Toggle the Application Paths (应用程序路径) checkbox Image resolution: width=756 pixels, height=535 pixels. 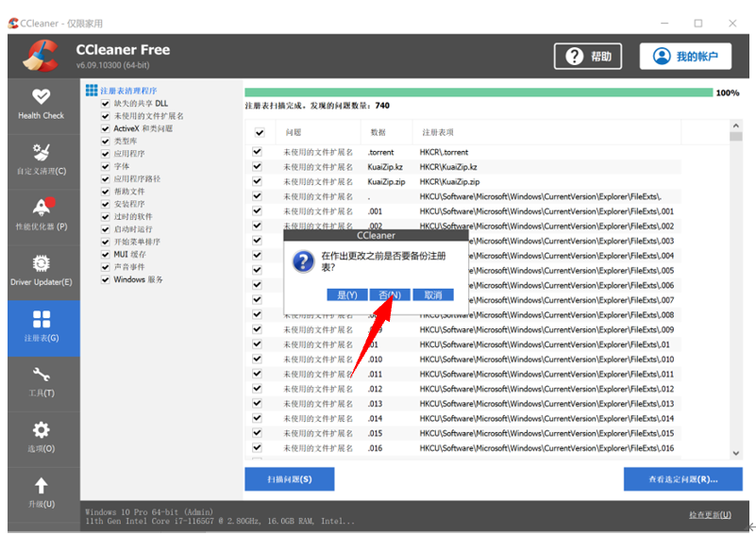(x=105, y=179)
